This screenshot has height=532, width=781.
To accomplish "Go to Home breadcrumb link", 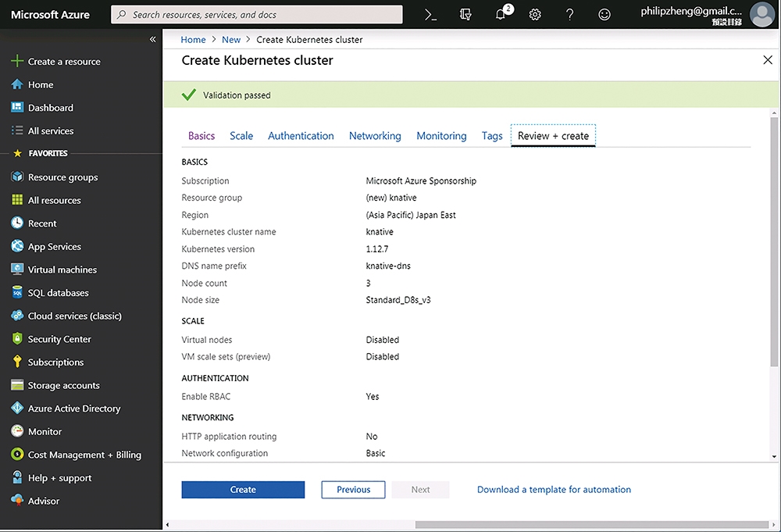I will click(193, 39).
